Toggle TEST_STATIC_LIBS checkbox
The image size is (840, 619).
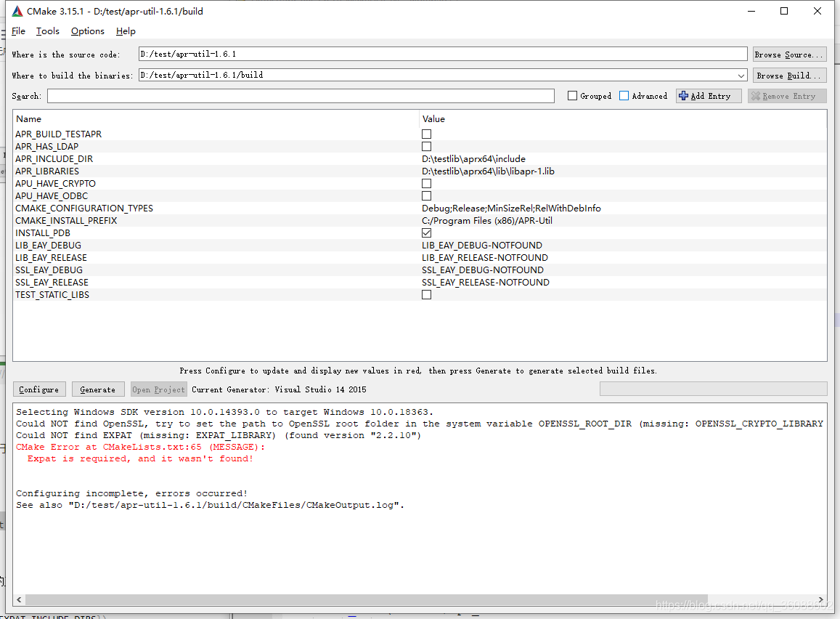pos(426,295)
